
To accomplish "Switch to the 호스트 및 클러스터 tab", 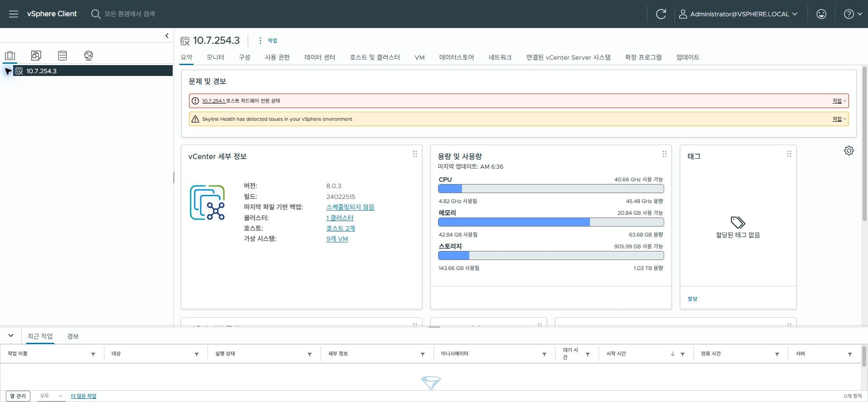I will point(375,57).
